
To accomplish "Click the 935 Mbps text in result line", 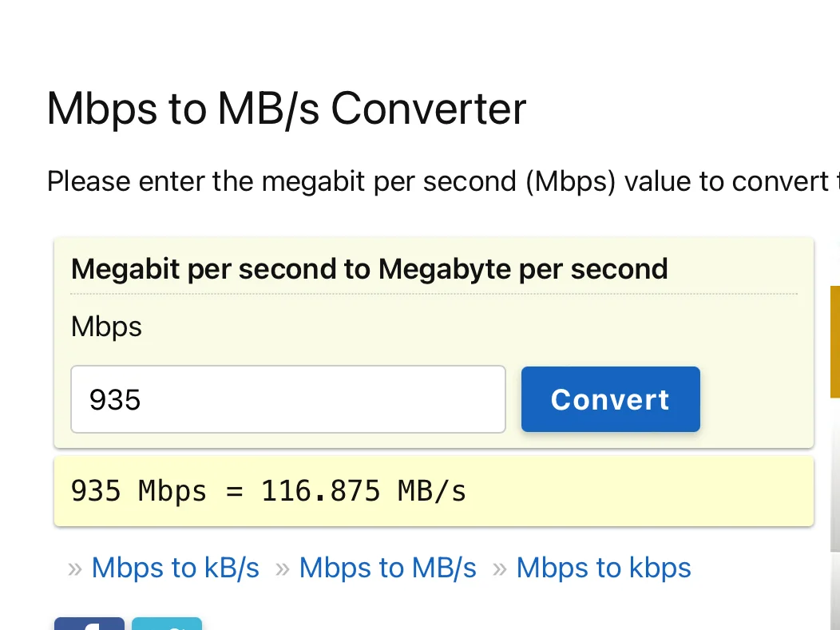I will 138,491.
